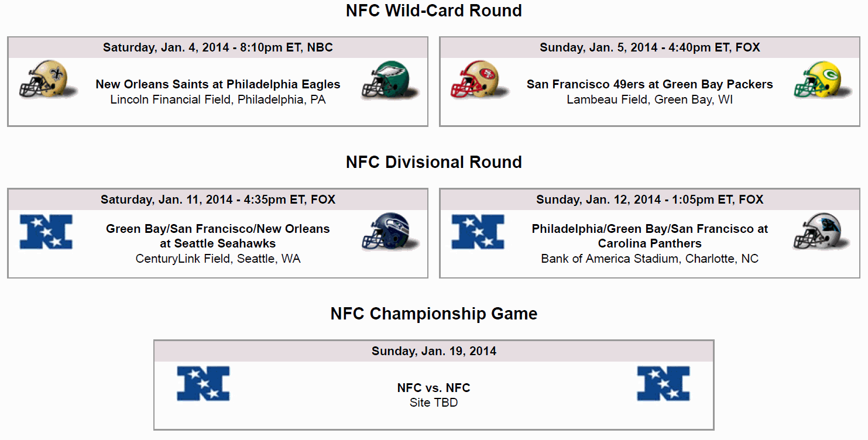Screen dimensions: 868x440
Task: Click the left NFC logo in Championship box
Action: pos(203,383)
